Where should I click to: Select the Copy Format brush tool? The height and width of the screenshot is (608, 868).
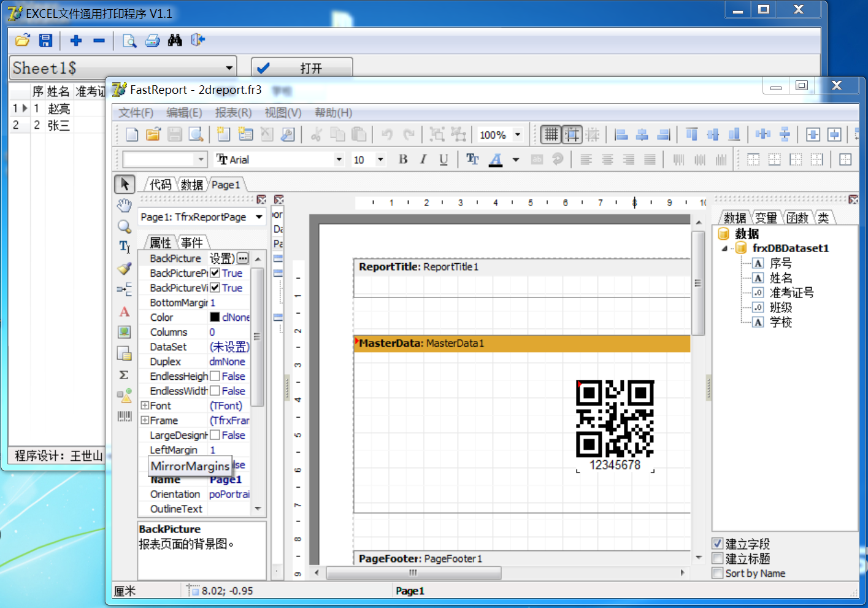(125, 268)
